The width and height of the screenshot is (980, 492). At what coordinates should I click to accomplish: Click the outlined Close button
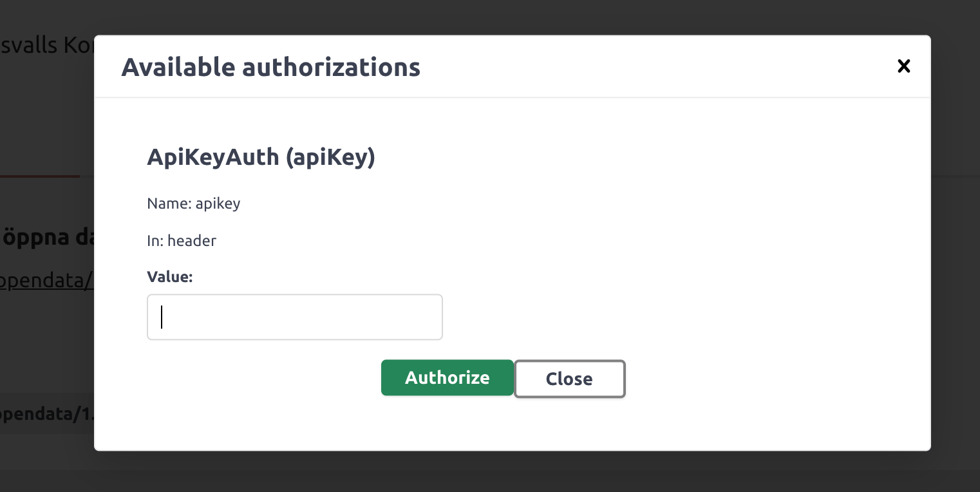tap(569, 379)
